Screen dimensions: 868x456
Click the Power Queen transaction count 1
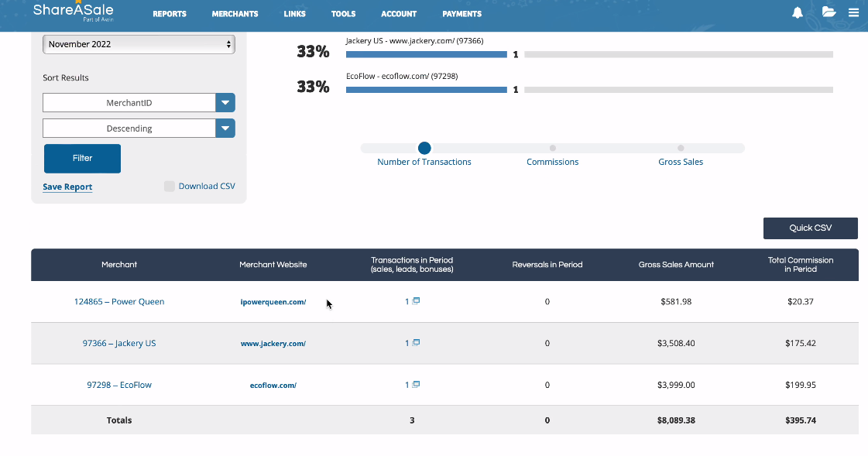407,302
